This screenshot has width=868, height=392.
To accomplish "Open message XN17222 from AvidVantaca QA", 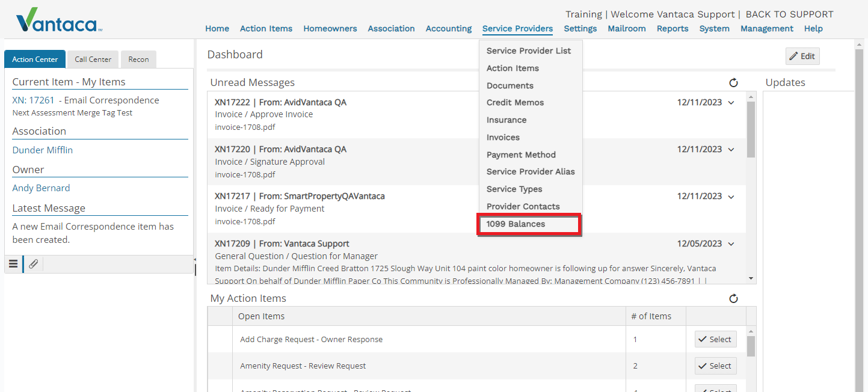I will point(476,115).
